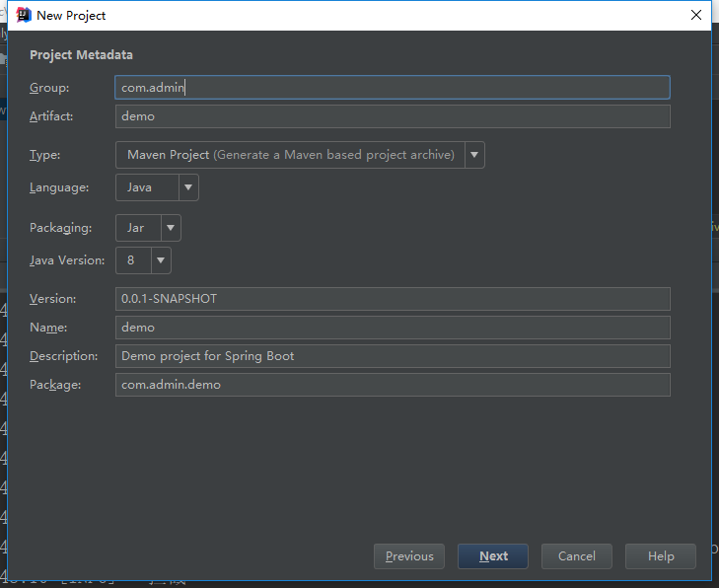Viewport: 719px width, 588px height.
Task: Expand the Language dropdown arrow
Action: [x=188, y=187]
